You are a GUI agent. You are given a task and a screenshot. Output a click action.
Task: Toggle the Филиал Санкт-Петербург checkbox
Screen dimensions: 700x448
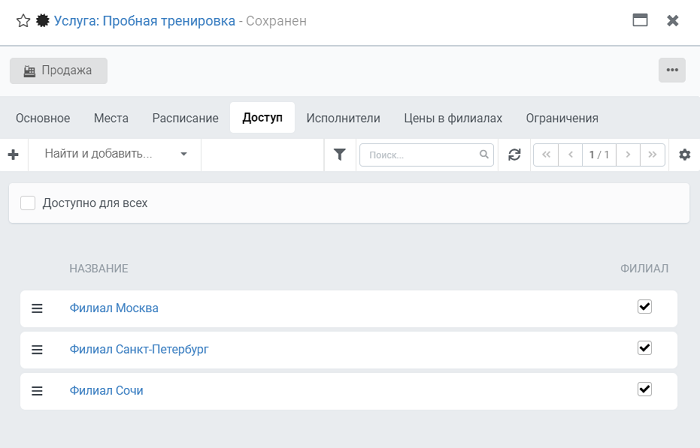(645, 348)
